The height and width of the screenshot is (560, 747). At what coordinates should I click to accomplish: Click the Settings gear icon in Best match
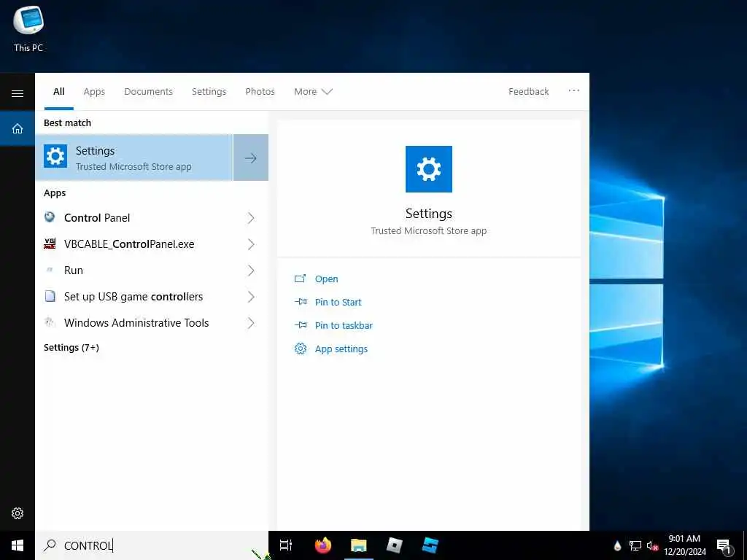55,156
